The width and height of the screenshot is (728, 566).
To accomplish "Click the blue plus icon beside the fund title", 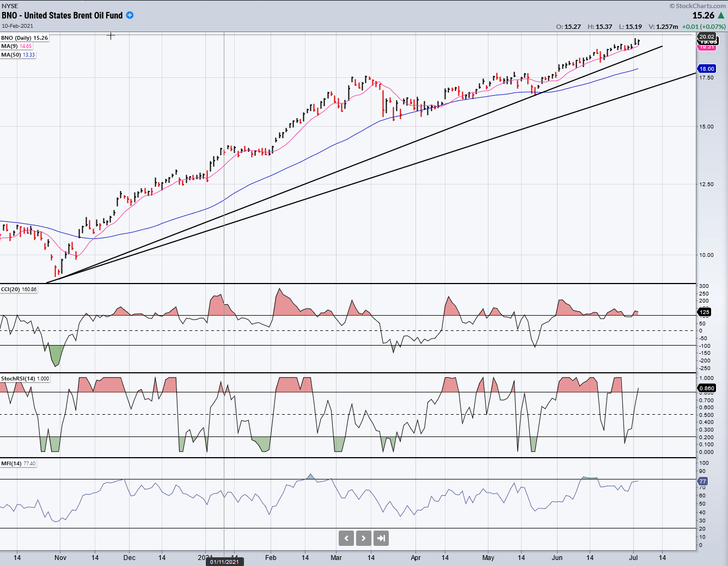I will (130, 15).
